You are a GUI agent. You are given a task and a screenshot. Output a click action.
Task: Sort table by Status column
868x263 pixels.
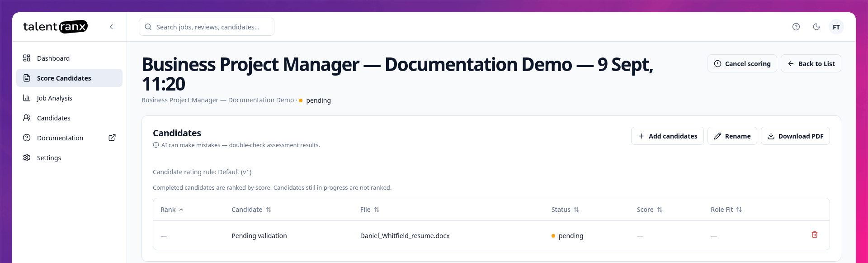point(565,210)
